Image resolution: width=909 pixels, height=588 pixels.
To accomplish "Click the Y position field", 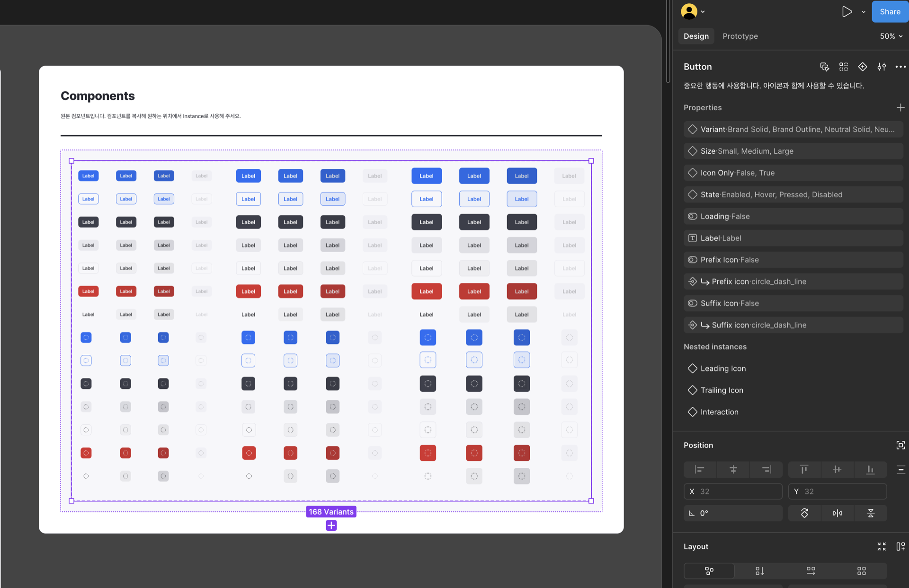I will coord(837,491).
